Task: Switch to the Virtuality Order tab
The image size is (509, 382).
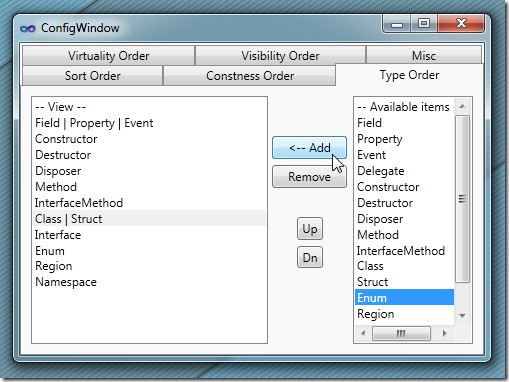Action: [x=108, y=56]
